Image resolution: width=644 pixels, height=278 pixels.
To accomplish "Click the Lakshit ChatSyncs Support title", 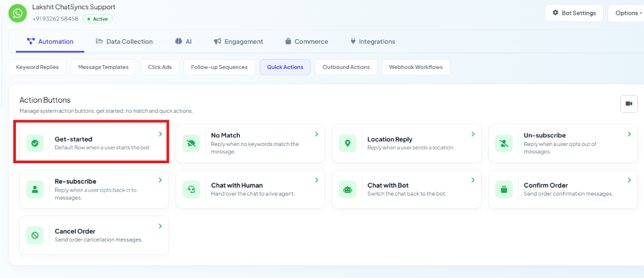I will click(x=74, y=7).
